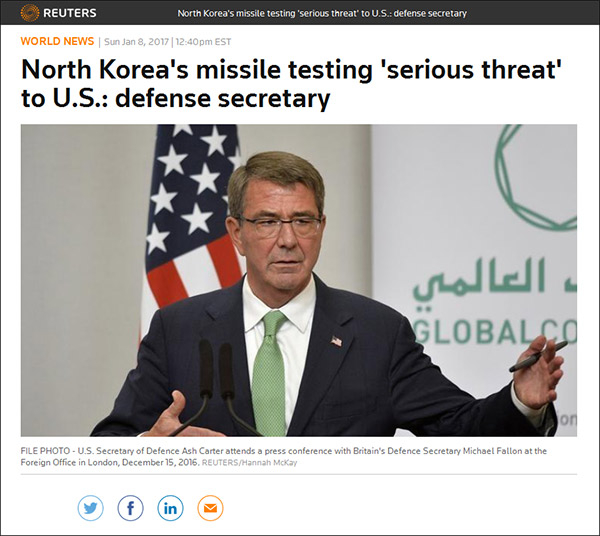Click the publication date Sun Jan 8, 2017
This screenshot has height=536, width=600.
point(136,42)
